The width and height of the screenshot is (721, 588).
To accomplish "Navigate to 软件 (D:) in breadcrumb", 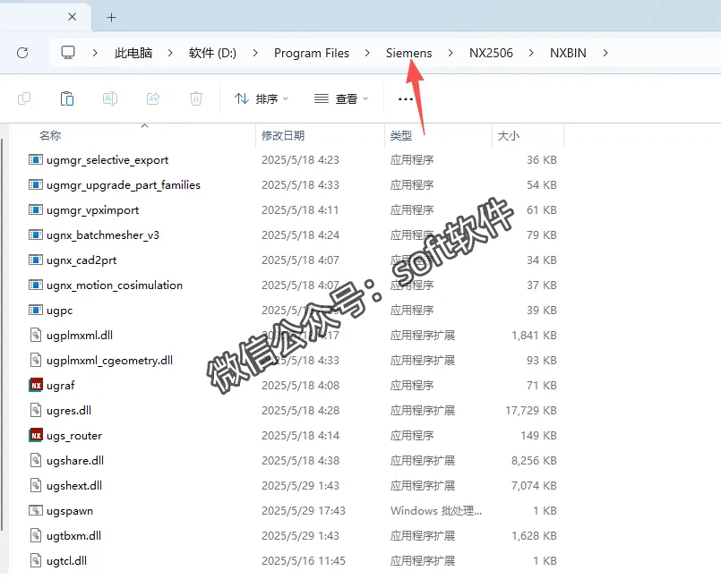I will [212, 53].
